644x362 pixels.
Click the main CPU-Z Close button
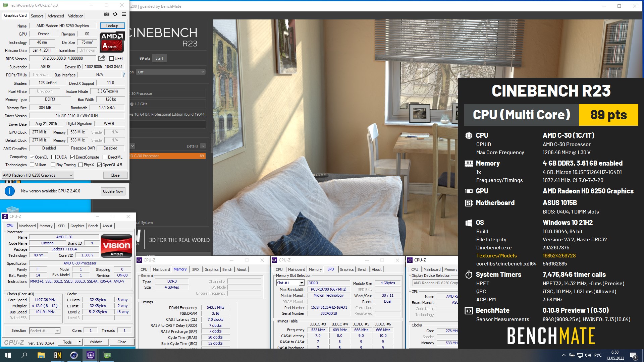pyautogui.click(x=122, y=342)
